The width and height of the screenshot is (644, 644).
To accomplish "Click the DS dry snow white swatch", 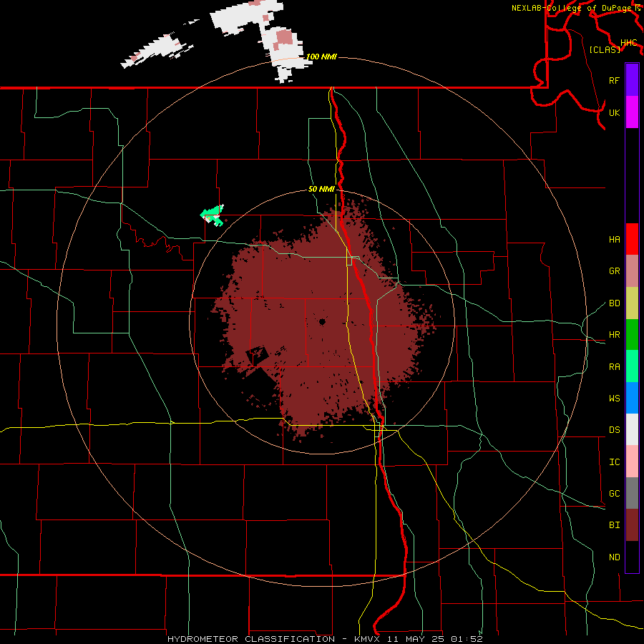I will (x=632, y=429).
